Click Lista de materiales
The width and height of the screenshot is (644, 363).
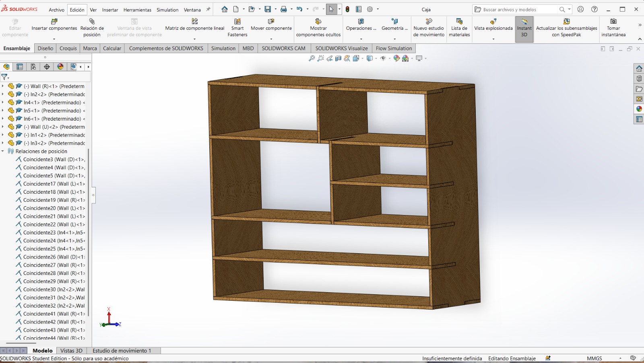coord(459,27)
